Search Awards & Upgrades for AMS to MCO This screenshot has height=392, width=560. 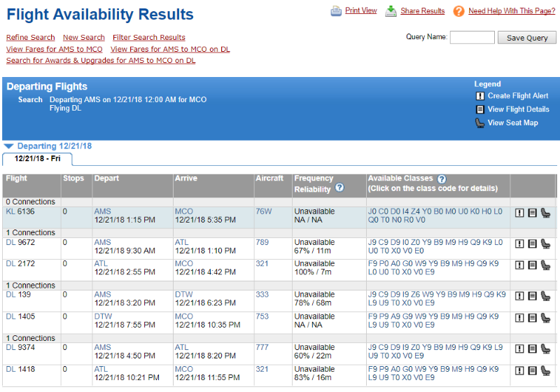click(101, 61)
